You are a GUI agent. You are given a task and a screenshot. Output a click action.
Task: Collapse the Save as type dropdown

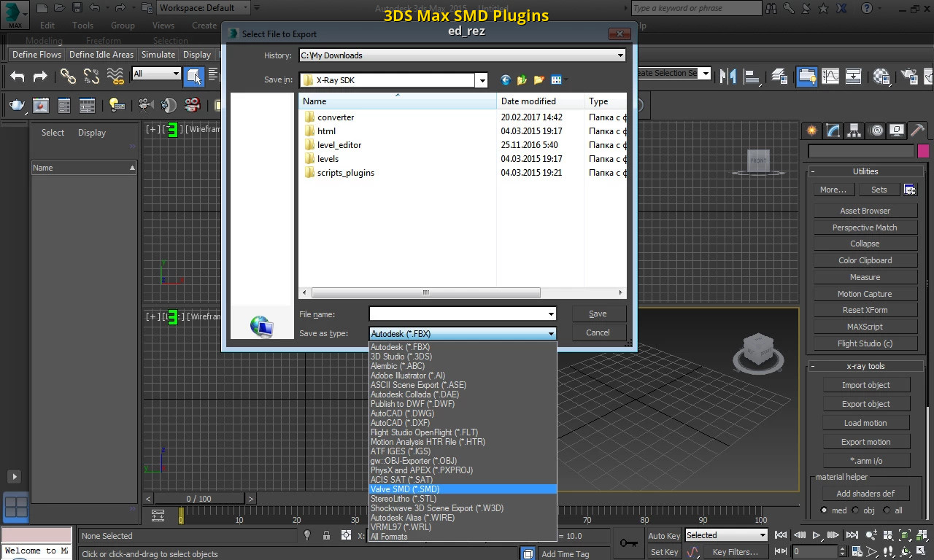click(x=551, y=334)
